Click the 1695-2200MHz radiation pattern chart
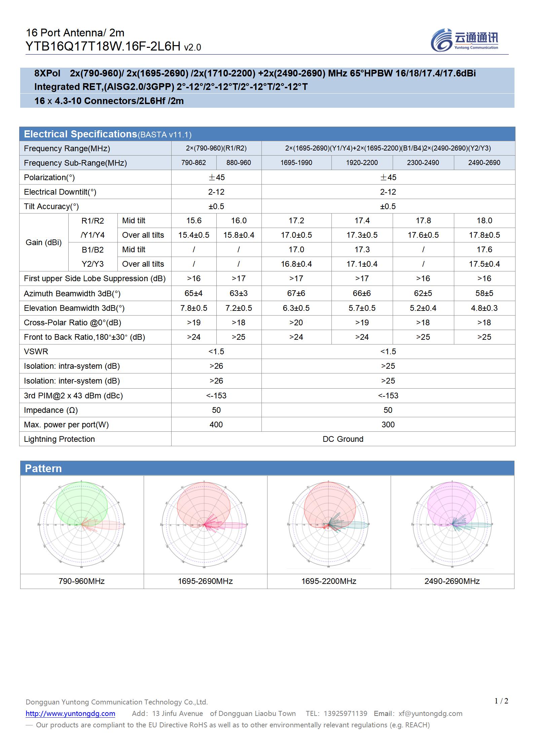Screen dimensions: 534x756 pos(328,524)
